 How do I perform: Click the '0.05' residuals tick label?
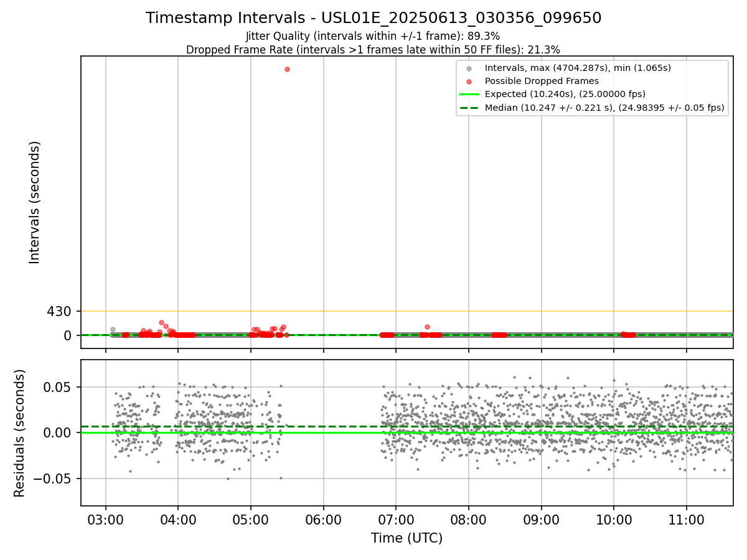point(58,387)
